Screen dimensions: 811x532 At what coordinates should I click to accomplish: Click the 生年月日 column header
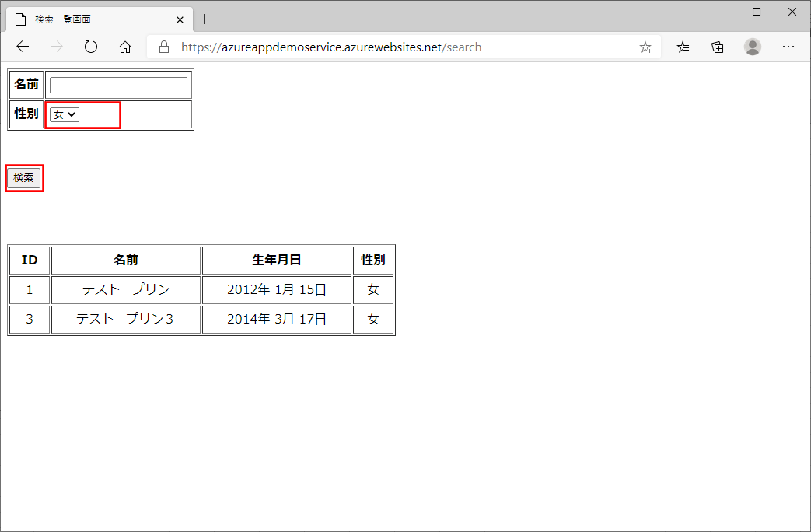277,260
